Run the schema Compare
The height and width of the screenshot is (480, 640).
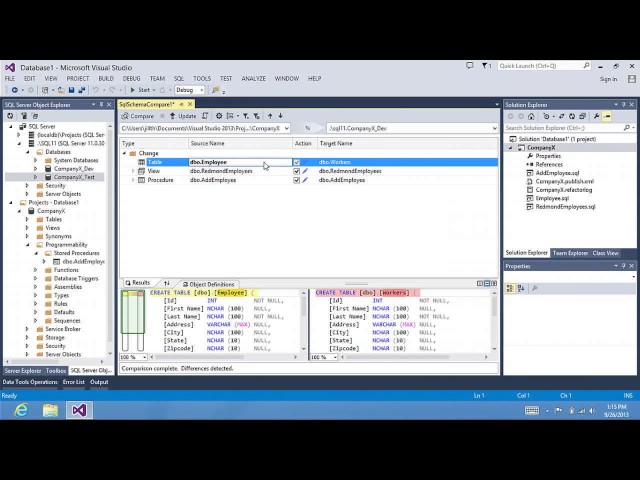(x=138, y=116)
